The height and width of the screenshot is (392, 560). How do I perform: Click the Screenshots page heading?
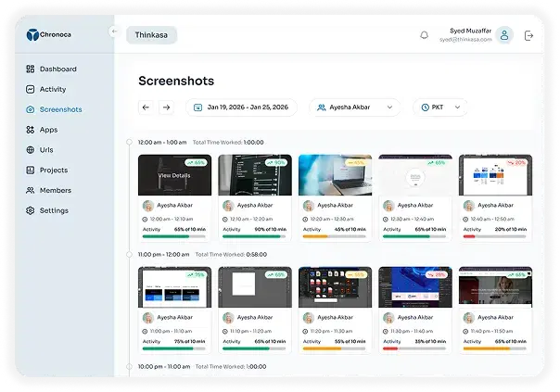176,81
